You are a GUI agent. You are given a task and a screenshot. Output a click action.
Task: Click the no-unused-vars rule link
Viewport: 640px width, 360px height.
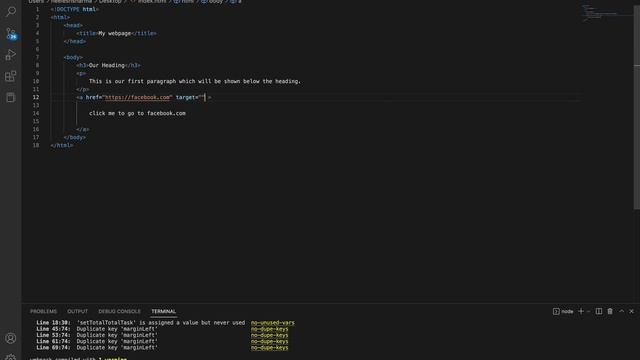(272, 323)
